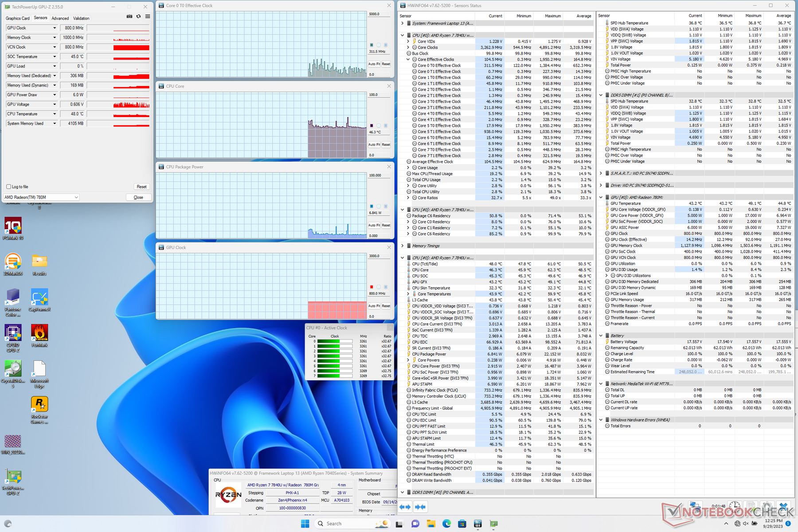Open the System Memory Used sensor dropdown
Viewport: 798px width, 532px height.
[x=55, y=124]
